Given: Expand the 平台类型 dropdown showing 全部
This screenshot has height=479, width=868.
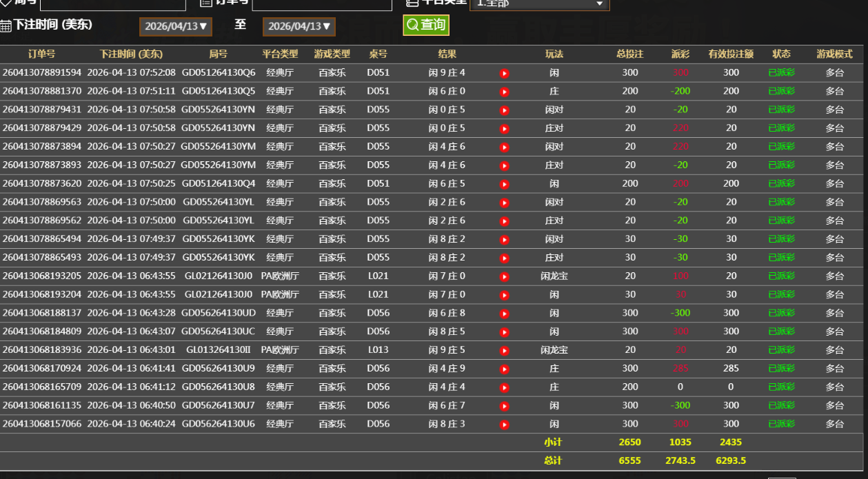Looking at the screenshot, I should [538, 3].
